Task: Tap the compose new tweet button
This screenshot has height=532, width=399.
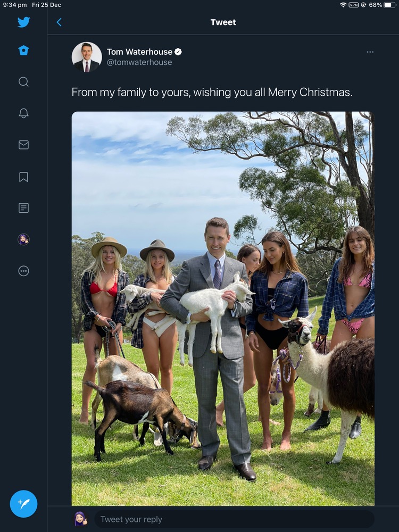Action: [x=23, y=504]
